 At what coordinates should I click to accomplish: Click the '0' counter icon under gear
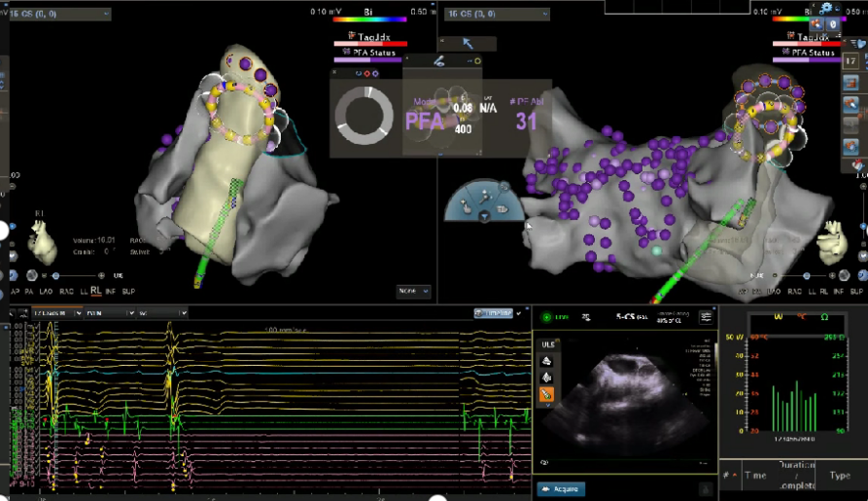pos(833,23)
